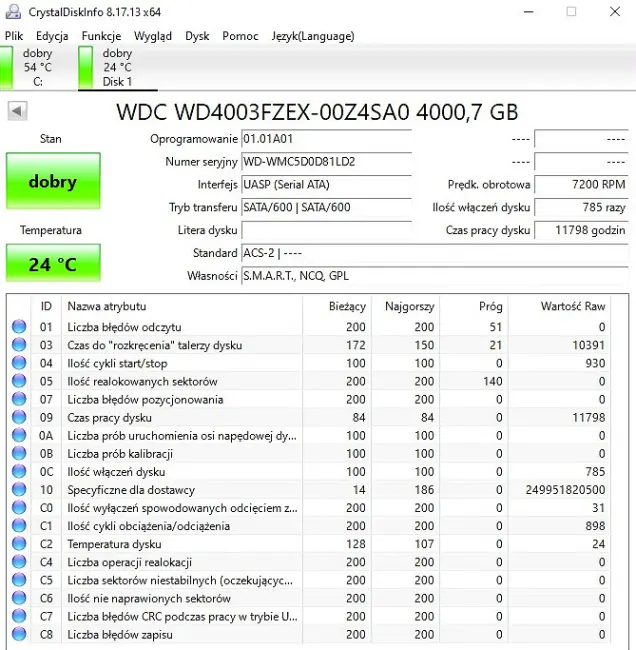Open the Edycja menu
Image resolution: width=636 pixels, height=650 pixels.
pyautogui.click(x=52, y=36)
